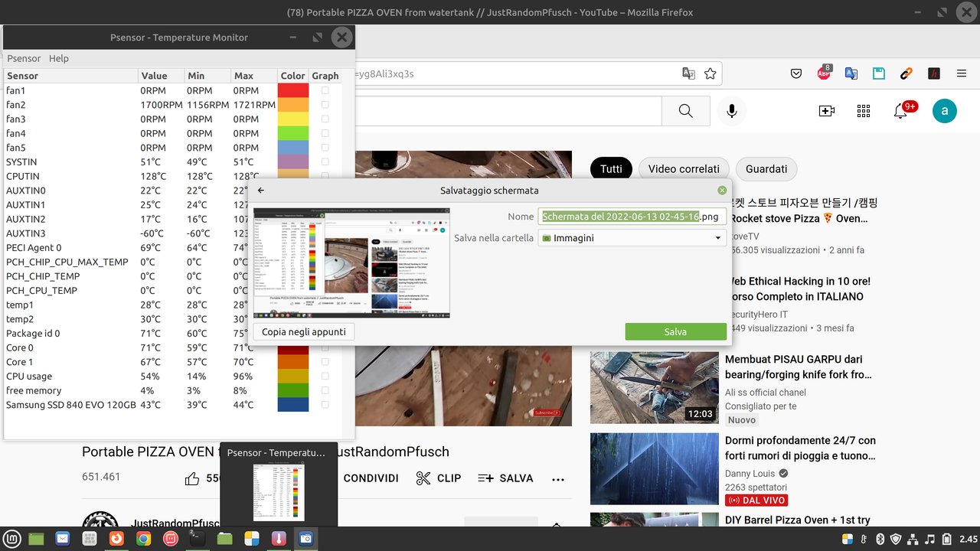Open the shield security tray icon

897,539
